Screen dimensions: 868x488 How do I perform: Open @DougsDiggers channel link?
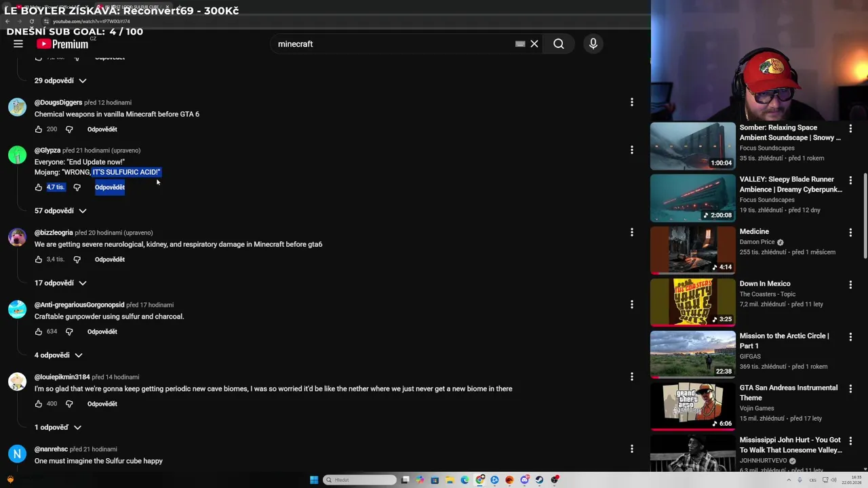[58, 102]
